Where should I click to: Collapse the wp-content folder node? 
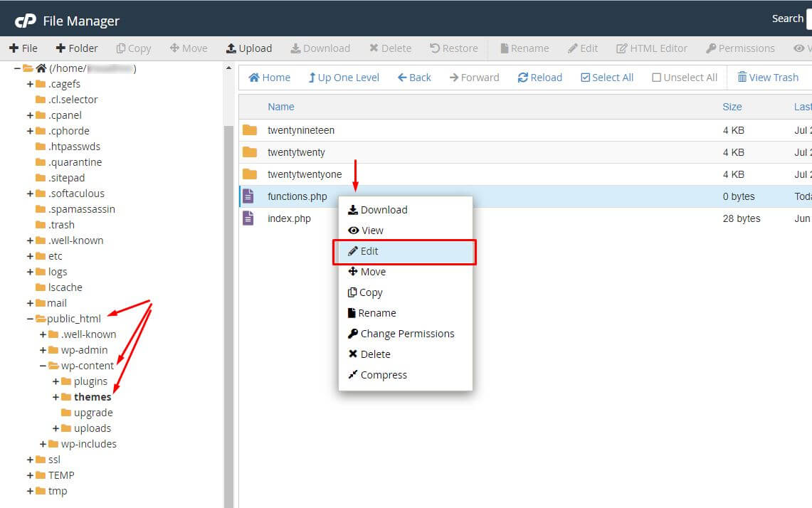[x=43, y=366]
